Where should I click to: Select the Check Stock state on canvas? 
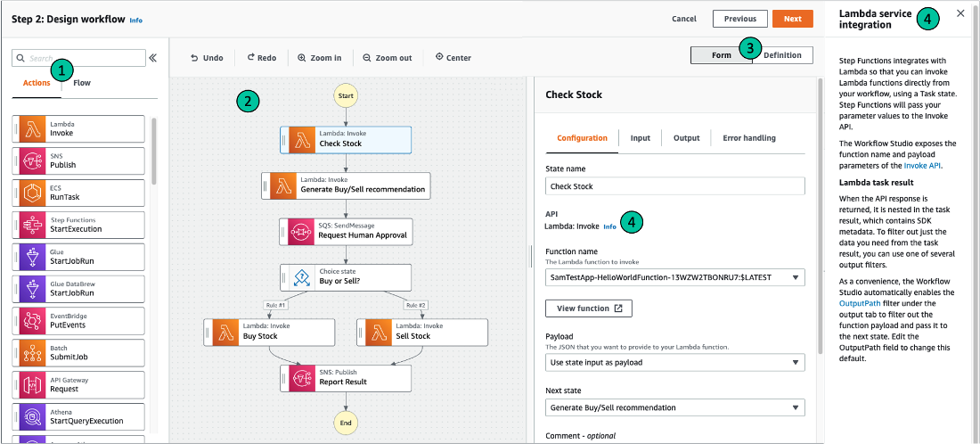346,139
